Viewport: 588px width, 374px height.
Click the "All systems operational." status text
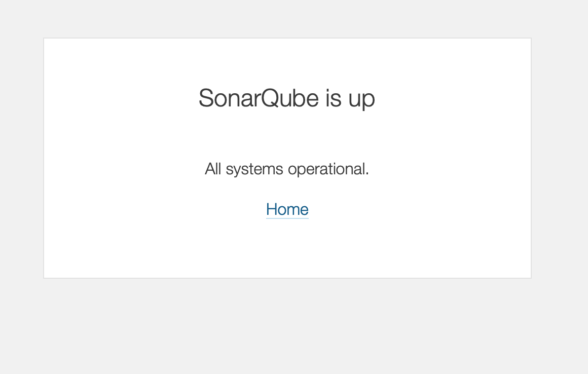tap(286, 169)
